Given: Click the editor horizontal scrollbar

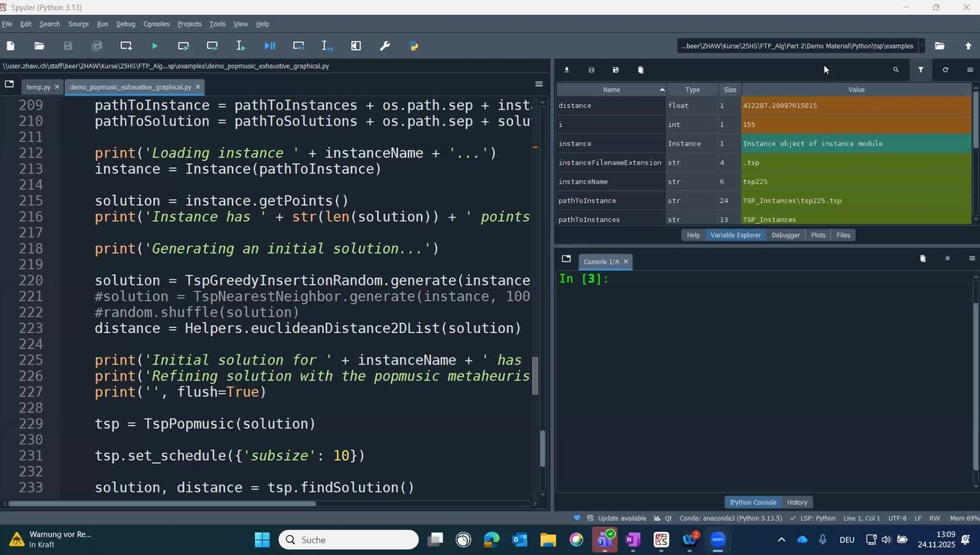Looking at the screenshot, I should (x=161, y=504).
